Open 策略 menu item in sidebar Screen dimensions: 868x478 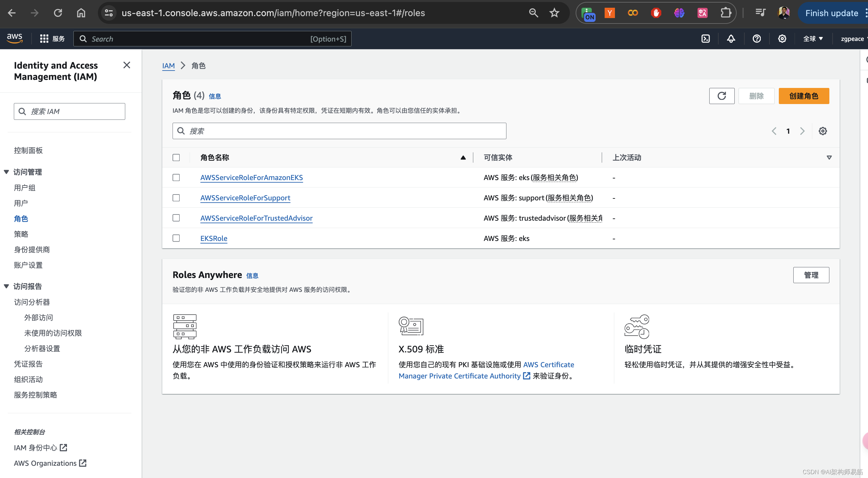pyautogui.click(x=21, y=234)
